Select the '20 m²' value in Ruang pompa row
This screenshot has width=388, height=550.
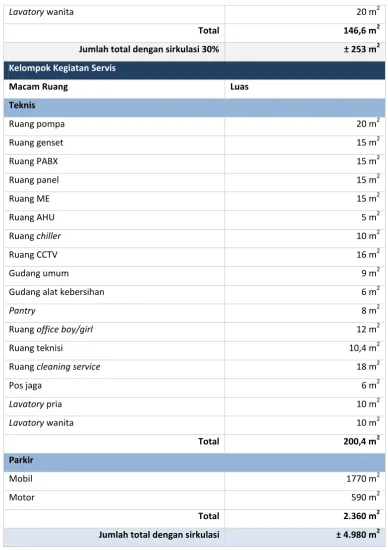(x=368, y=123)
